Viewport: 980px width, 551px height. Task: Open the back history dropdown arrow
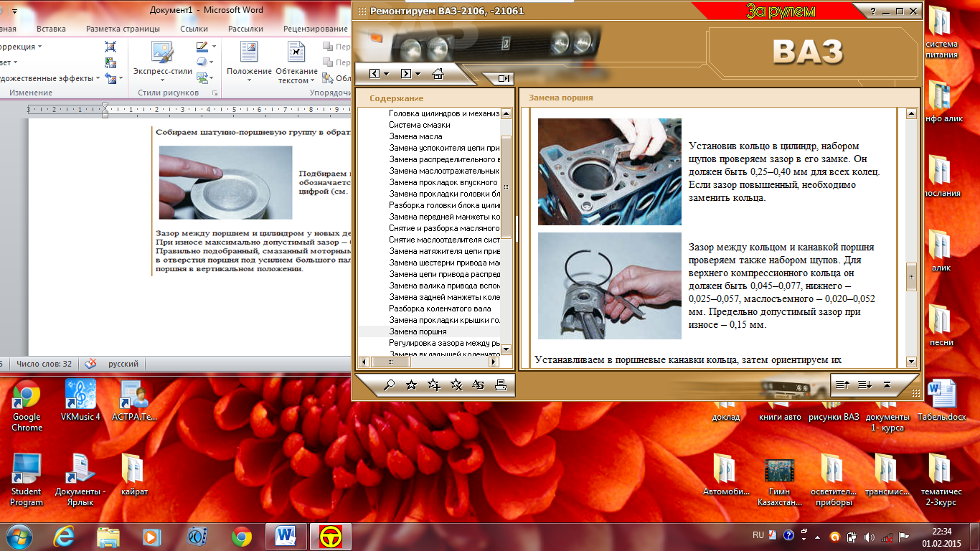387,75
